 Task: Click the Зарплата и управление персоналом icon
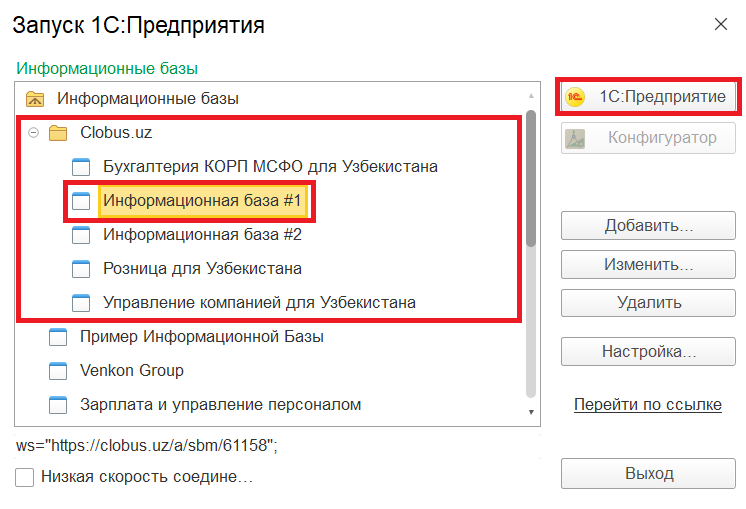tap(58, 405)
